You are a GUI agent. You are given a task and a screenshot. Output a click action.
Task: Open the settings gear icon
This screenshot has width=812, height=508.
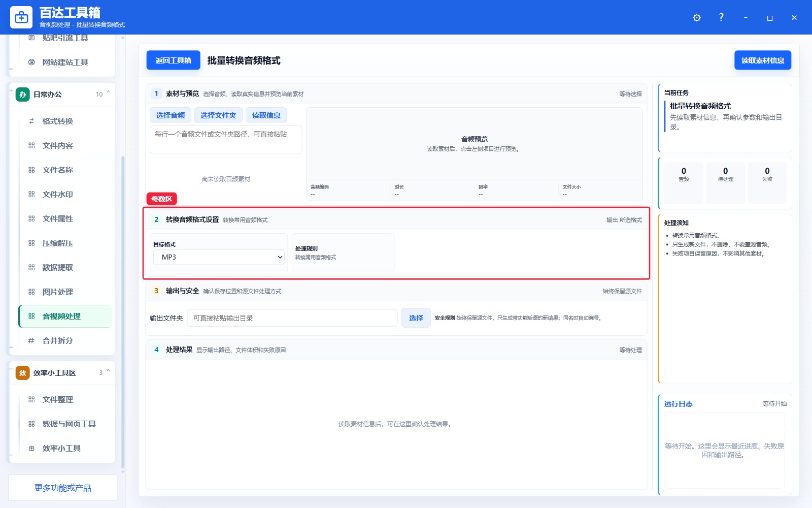(697, 18)
